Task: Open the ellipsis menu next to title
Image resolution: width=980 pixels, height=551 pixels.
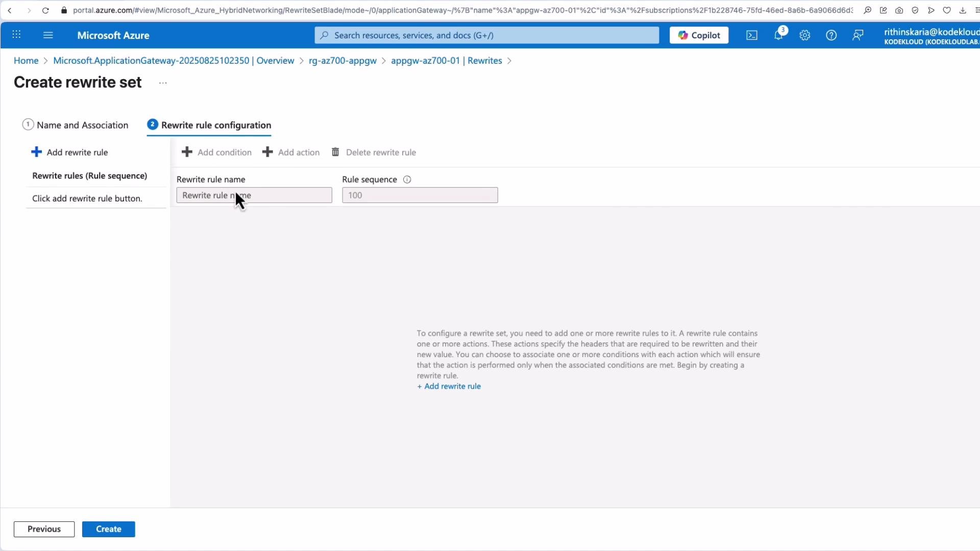Action: click(x=163, y=83)
